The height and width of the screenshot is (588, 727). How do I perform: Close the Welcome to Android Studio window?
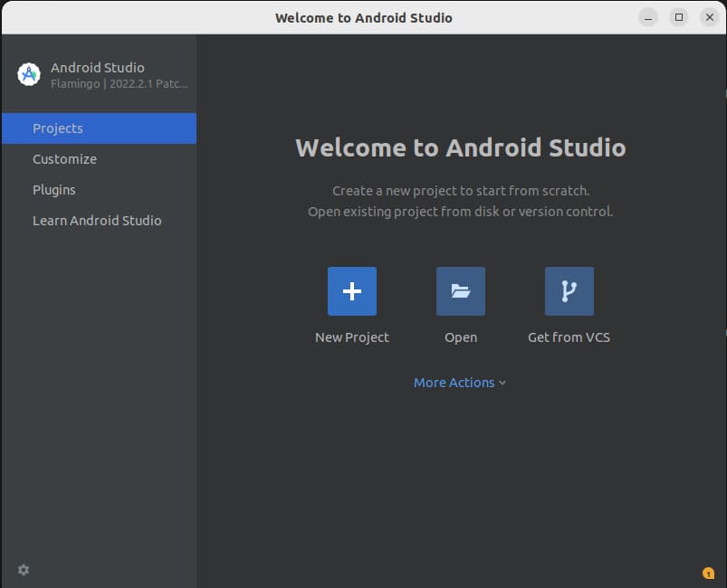(x=710, y=17)
